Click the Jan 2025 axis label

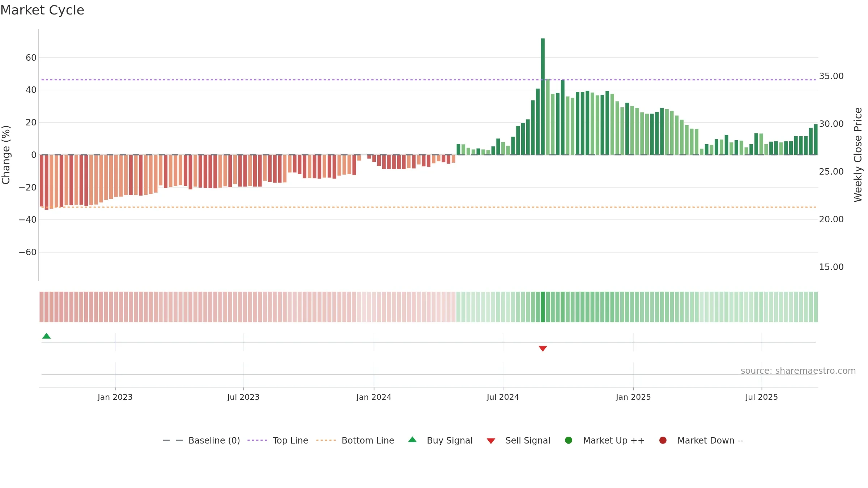(633, 397)
